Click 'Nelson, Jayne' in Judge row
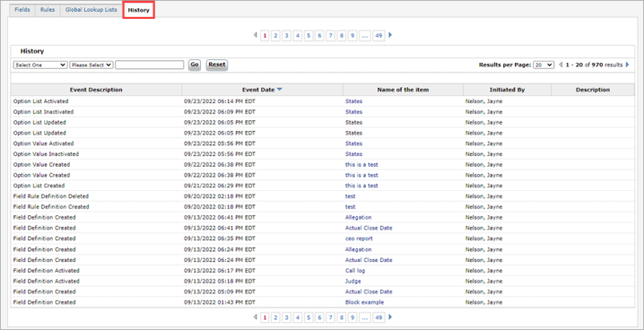The image size is (644, 330). 483,282
